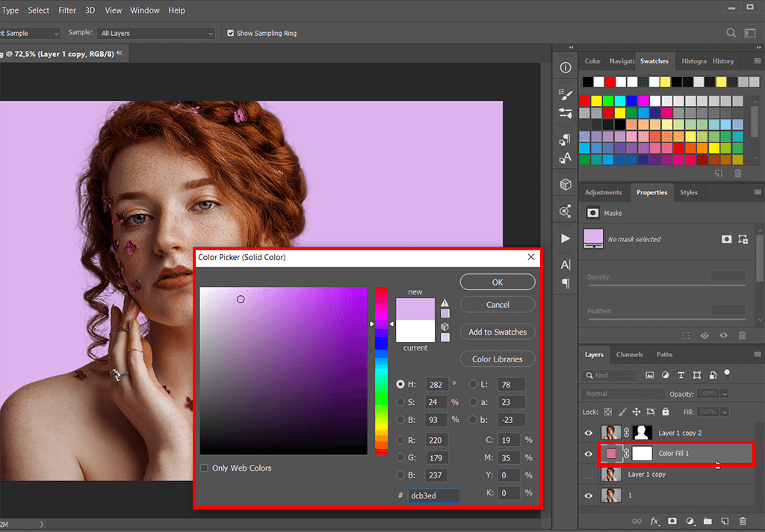Open the Actions panel play icon
The height and width of the screenshot is (532, 765).
(x=566, y=238)
